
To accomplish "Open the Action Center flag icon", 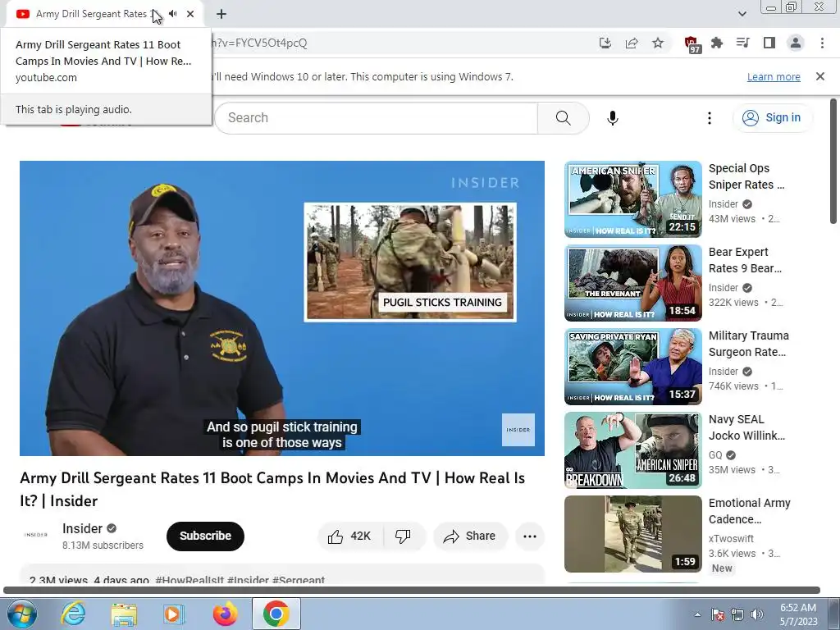I will tap(718, 614).
